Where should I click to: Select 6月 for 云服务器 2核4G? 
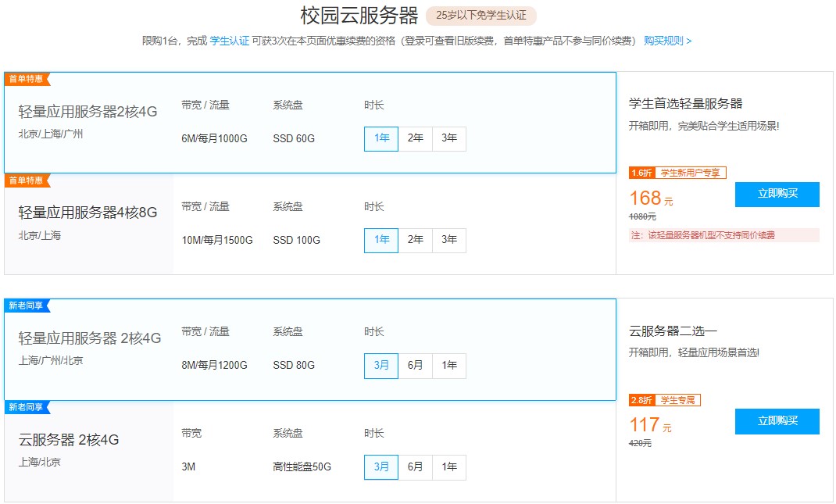(x=415, y=466)
